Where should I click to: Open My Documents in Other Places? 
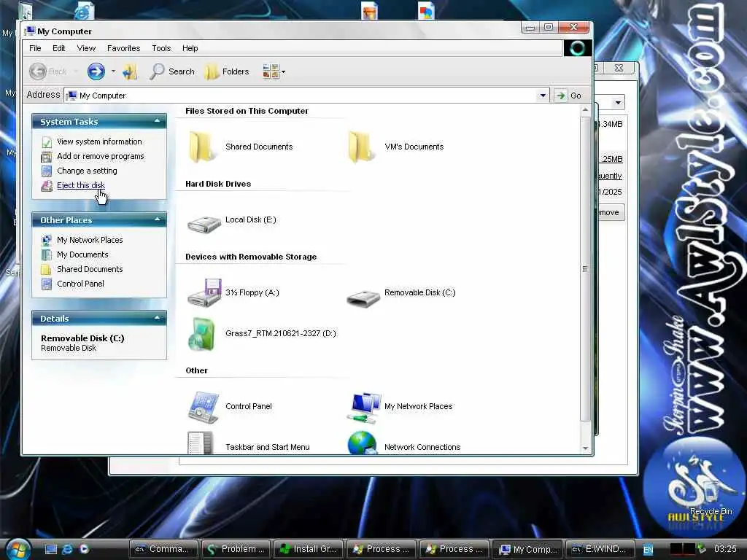pos(82,254)
